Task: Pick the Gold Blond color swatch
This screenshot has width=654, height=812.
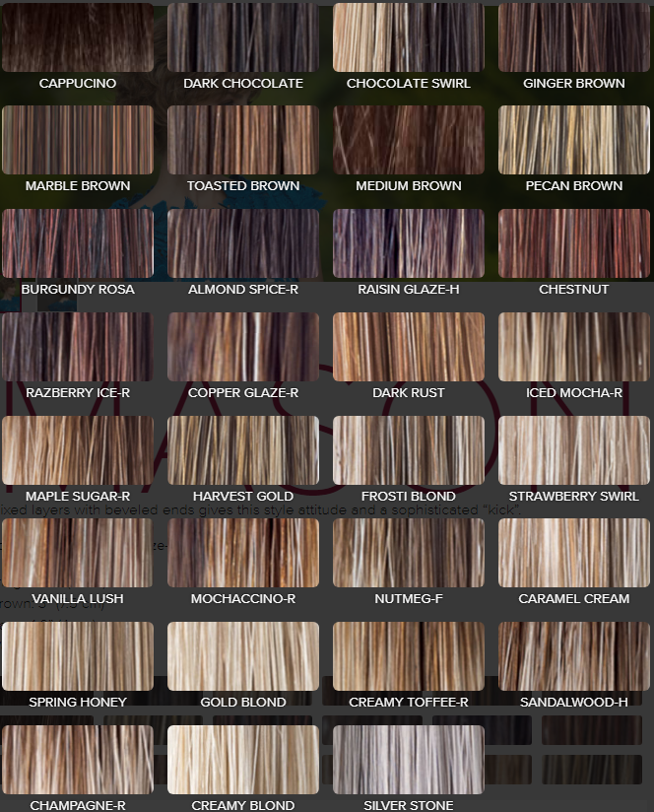Action: pos(243,656)
